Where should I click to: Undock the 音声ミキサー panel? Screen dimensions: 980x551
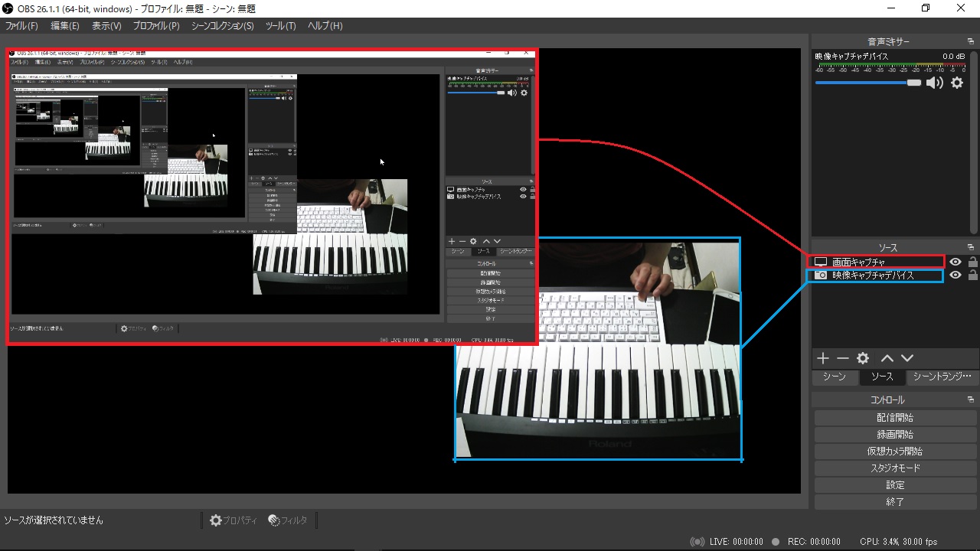point(971,41)
